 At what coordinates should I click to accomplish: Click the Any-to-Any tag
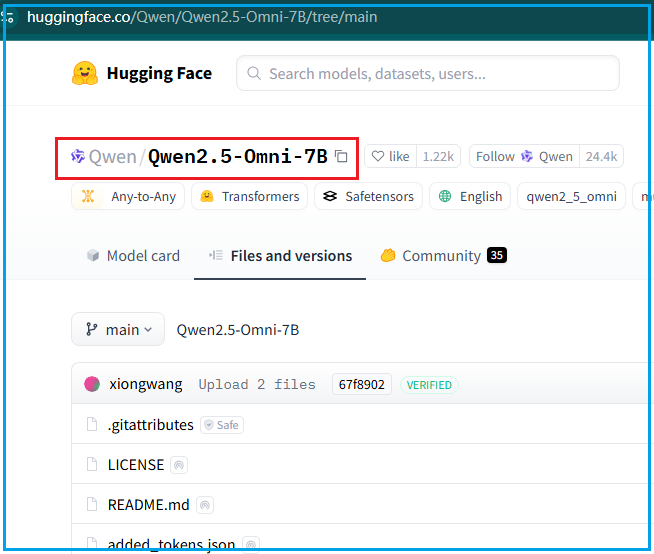coord(128,196)
